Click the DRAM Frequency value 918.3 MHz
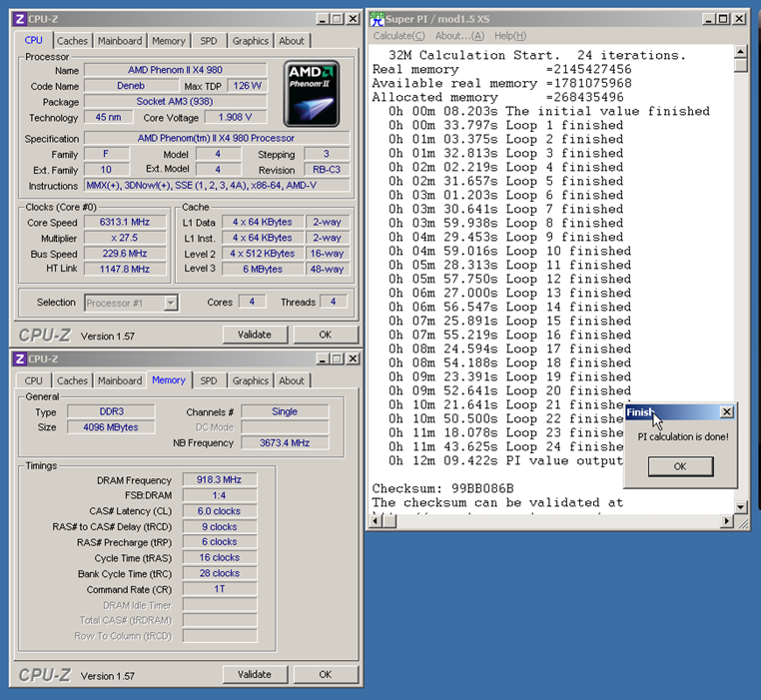This screenshot has height=700, width=761. pyautogui.click(x=220, y=479)
